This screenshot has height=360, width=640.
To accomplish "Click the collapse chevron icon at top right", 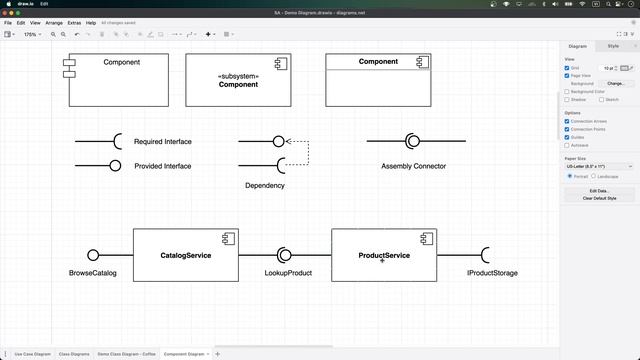I will pos(632,34).
